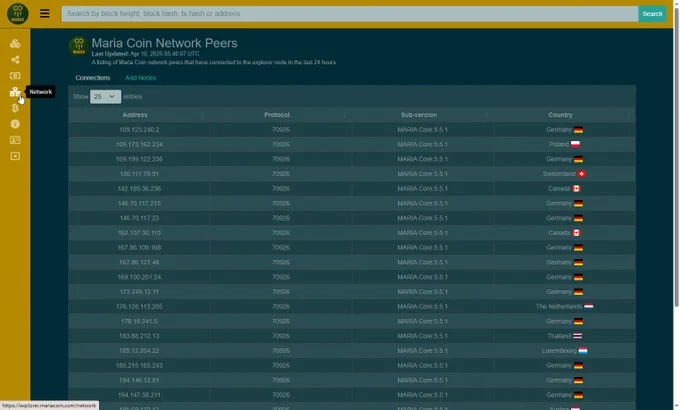Viewport: 680px width, 410px height.
Task: Click the Switzerland country cell text
Action: click(x=559, y=174)
